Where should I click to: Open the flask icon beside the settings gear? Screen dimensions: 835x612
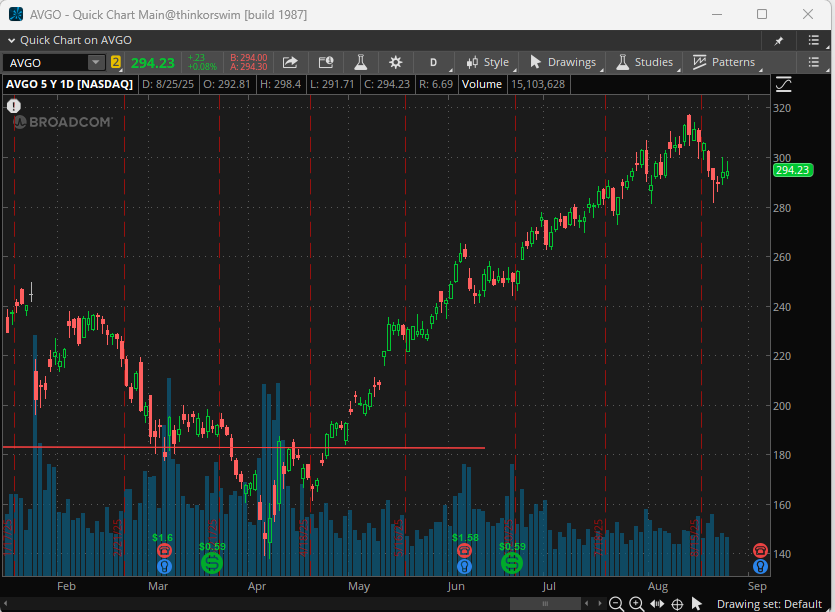tap(361, 62)
